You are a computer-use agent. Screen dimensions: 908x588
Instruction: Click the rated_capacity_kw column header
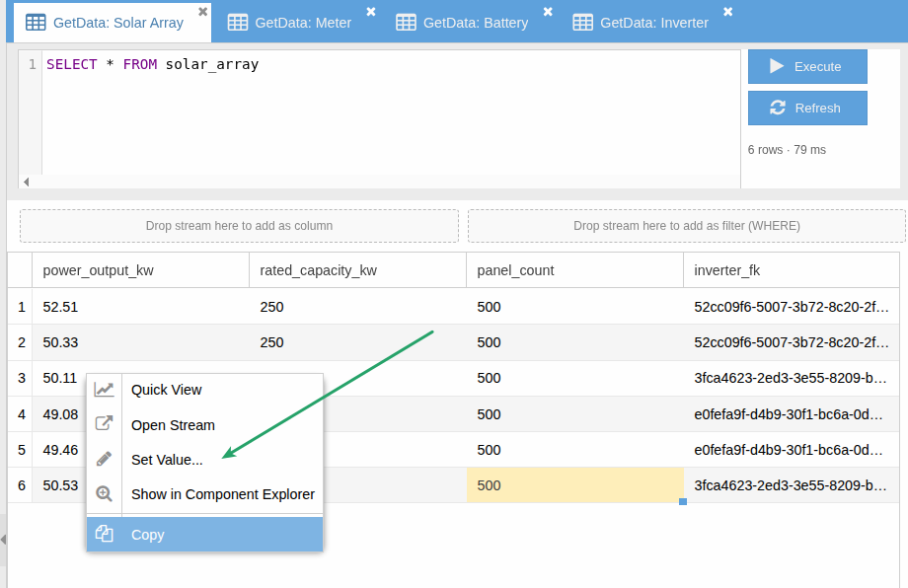358,270
